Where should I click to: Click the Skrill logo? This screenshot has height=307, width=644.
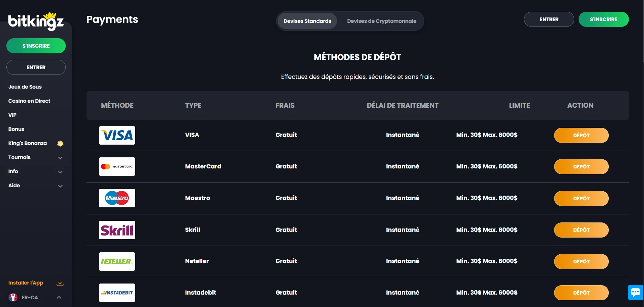pos(117,230)
